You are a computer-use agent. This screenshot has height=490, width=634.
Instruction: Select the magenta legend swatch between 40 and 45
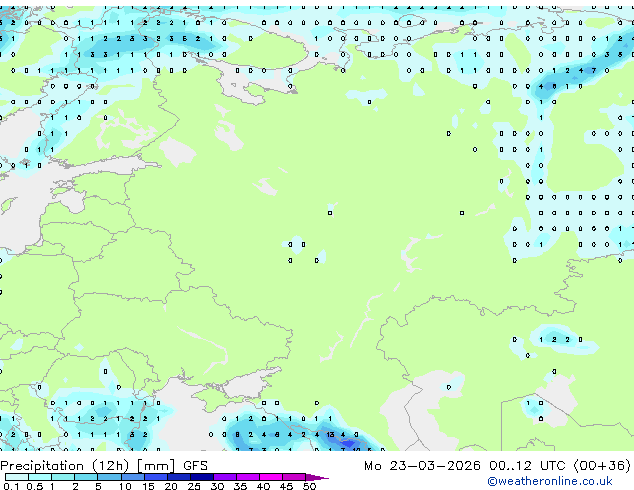click(x=271, y=477)
